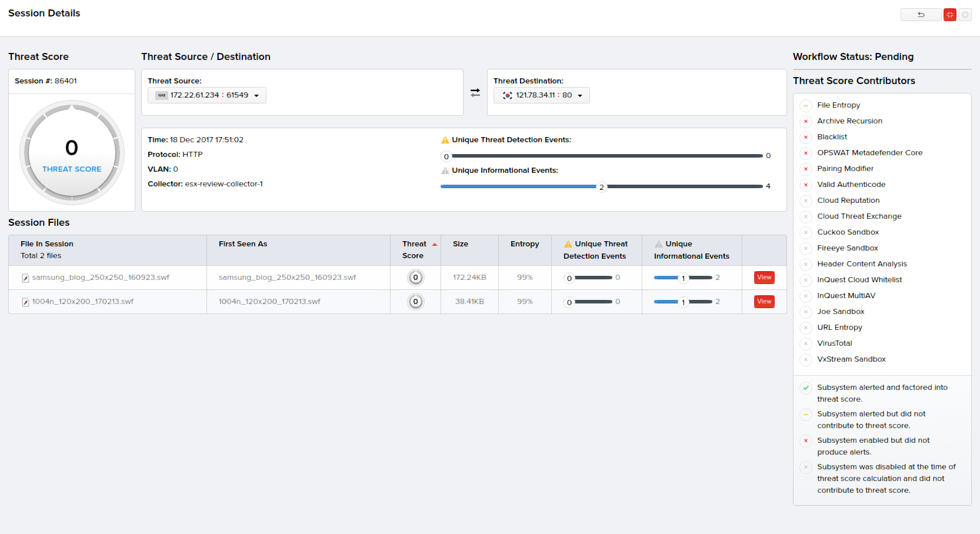Click the File Entropy status icon
This screenshot has width=980, height=534.
806,106
